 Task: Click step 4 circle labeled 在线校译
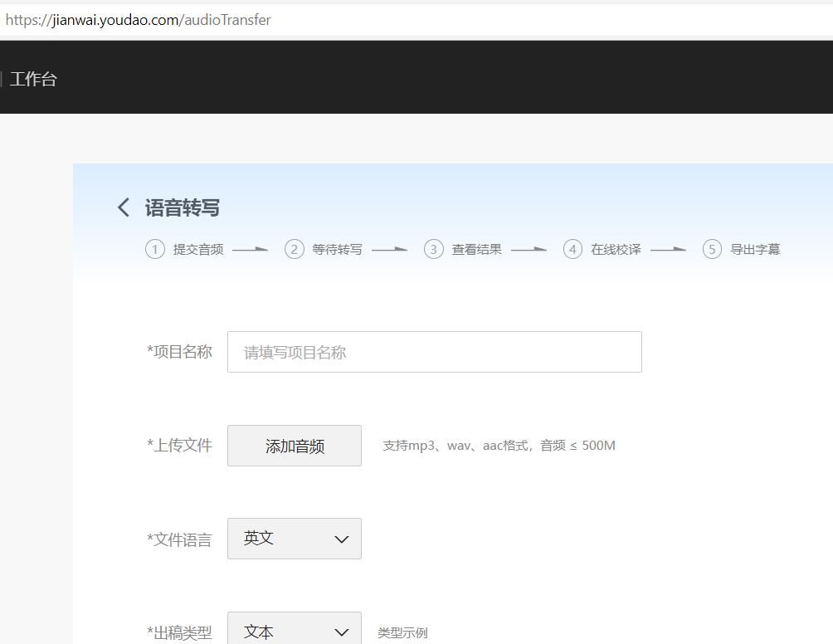[572, 249]
